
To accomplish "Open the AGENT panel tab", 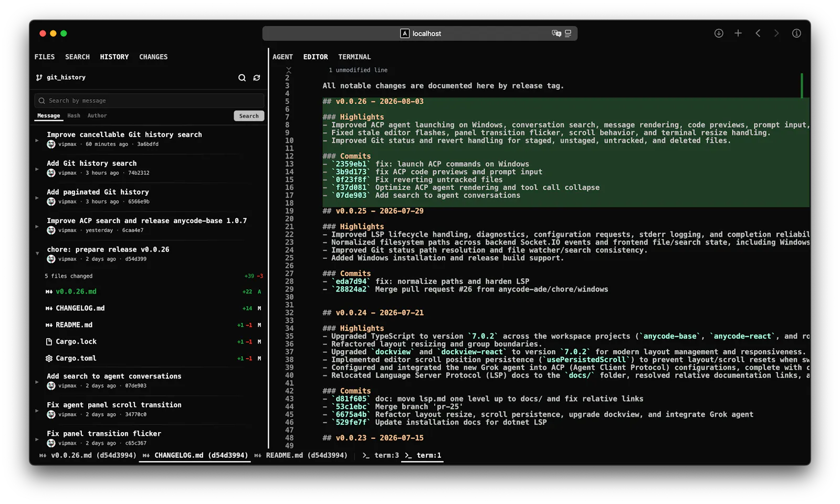I will click(283, 57).
